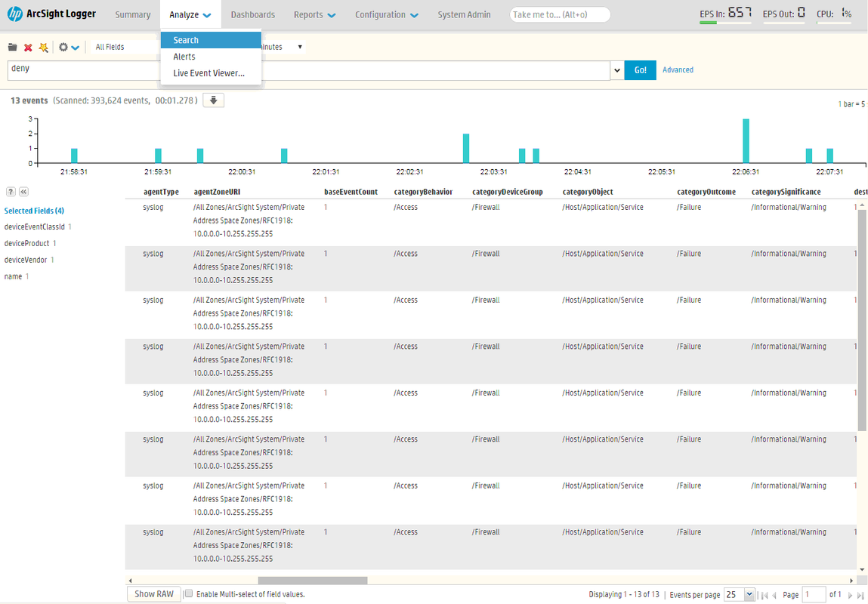Select the deviceVendor field

click(26, 260)
